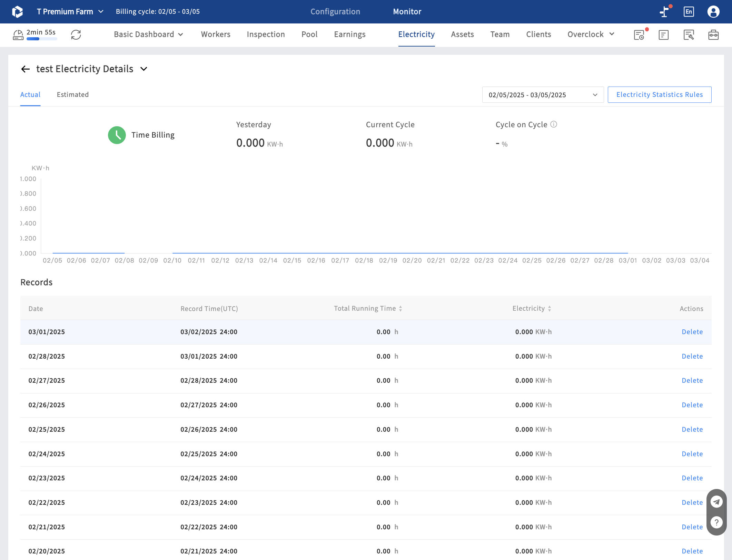This screenshot has height=560, width=732.
Task: Open the search report icon in toolbar
Action: pos(689,35)
